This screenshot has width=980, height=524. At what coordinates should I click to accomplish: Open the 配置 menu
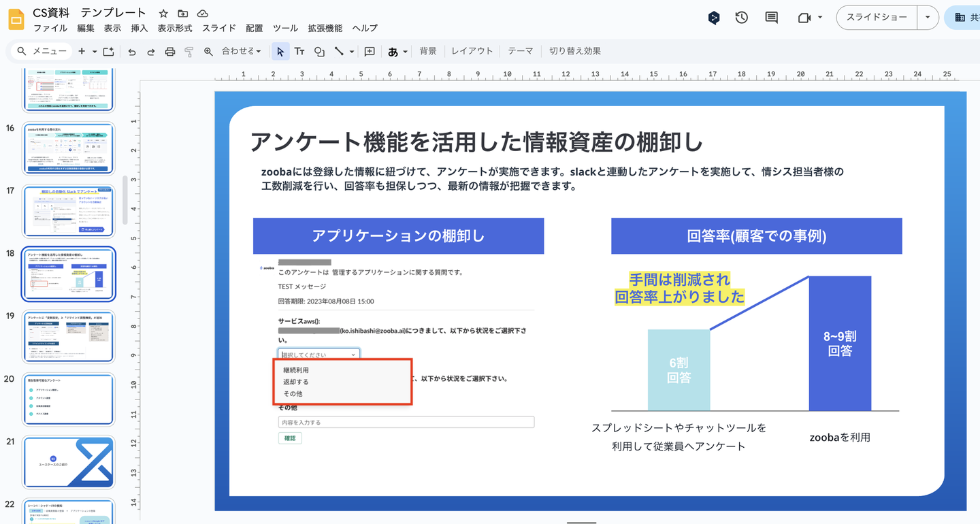[255, 28]
